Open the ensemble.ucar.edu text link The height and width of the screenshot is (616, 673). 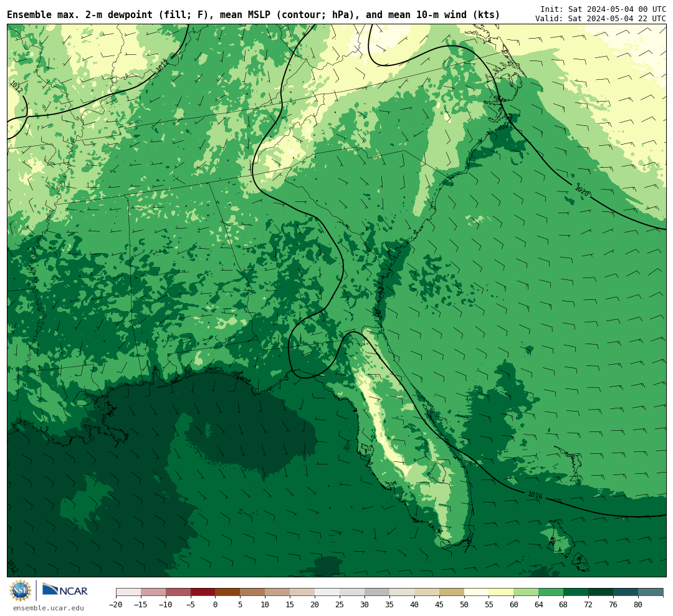tap(49, 608)
